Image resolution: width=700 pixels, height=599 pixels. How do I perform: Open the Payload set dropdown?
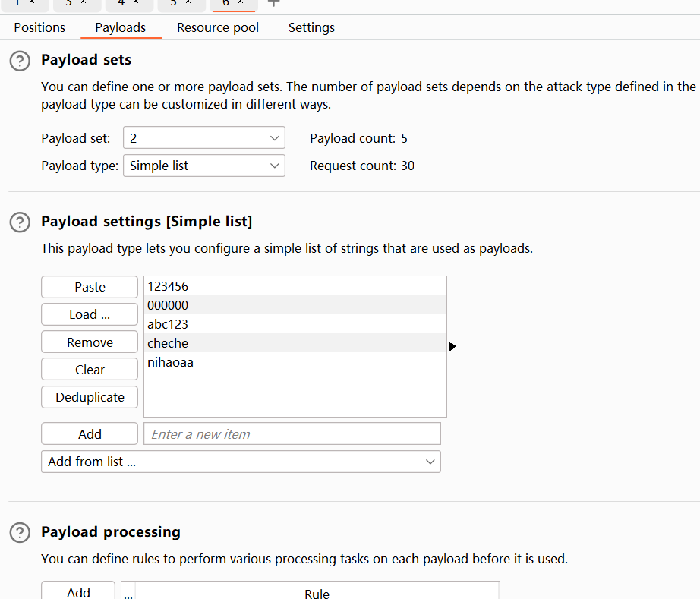[x=204, y=138]
